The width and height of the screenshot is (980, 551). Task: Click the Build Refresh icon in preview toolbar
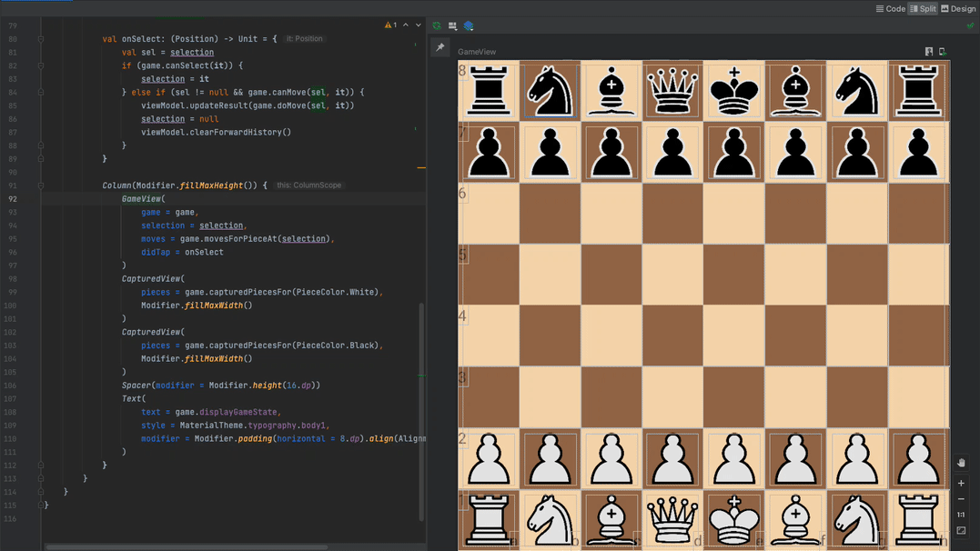[437, 26]
